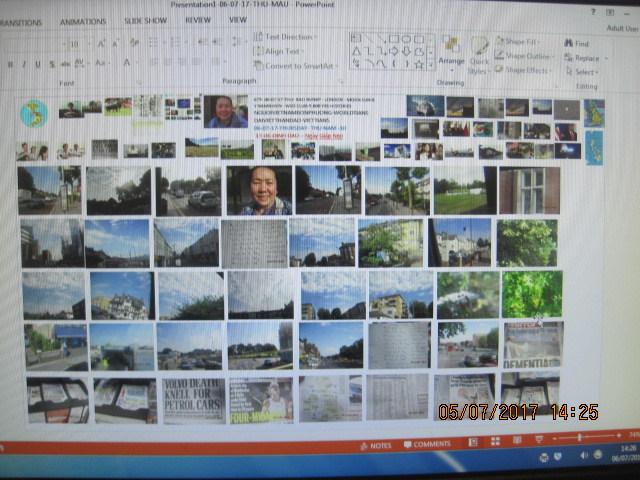Decrease font size with smaller A icon

[x=116, y=43]
